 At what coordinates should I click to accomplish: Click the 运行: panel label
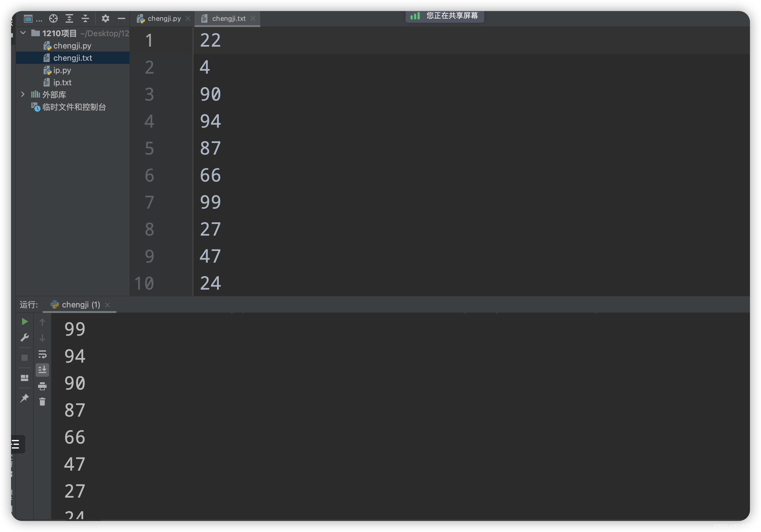tap(29, 305)
